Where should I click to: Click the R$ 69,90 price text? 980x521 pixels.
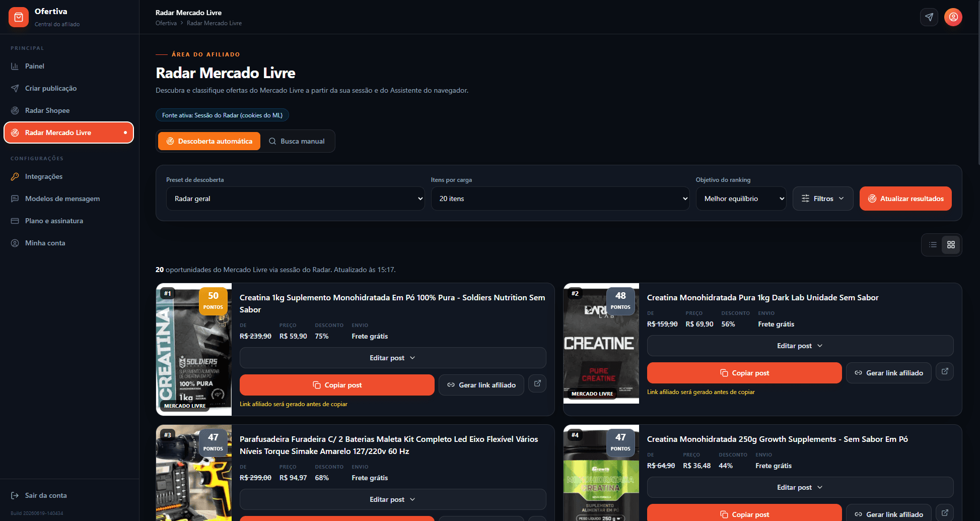[x=699, y=324]
